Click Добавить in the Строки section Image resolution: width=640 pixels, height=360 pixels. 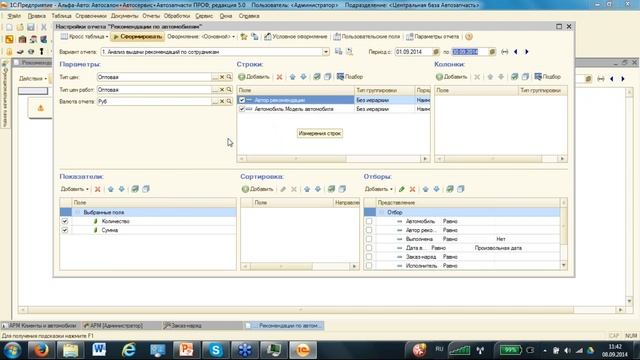(254, 77)
